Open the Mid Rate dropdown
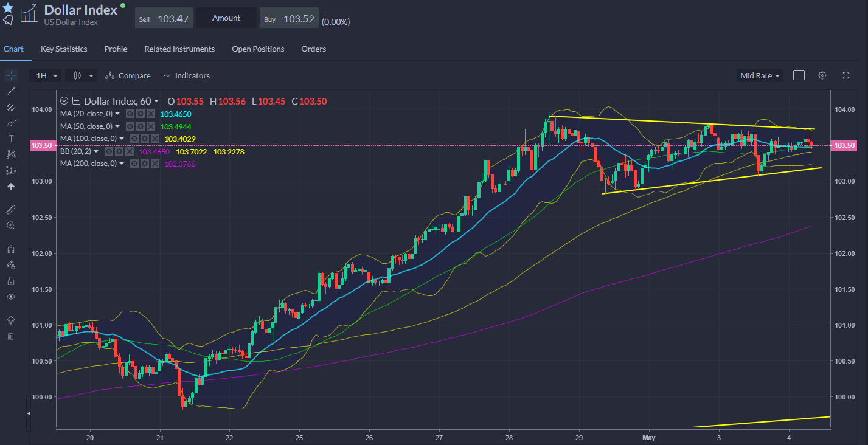 760,75
